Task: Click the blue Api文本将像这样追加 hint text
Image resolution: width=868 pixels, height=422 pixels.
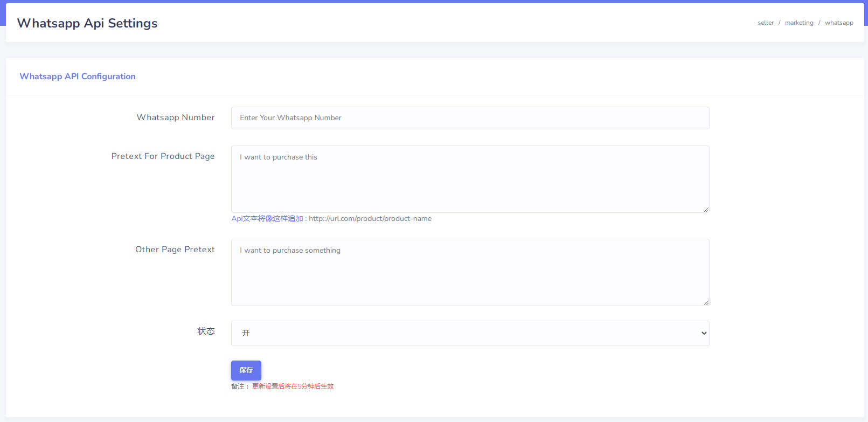Action: pos(267,219)
